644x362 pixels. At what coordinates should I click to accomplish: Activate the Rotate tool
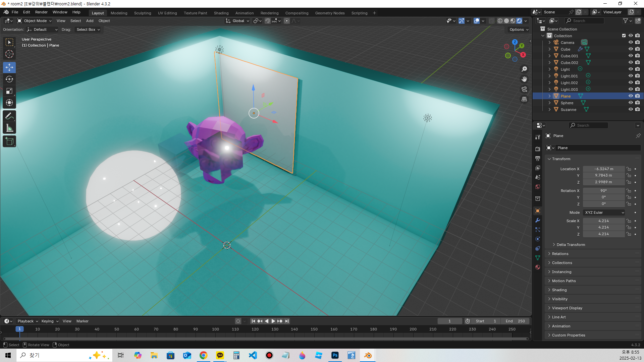click(x=9, y=79)
